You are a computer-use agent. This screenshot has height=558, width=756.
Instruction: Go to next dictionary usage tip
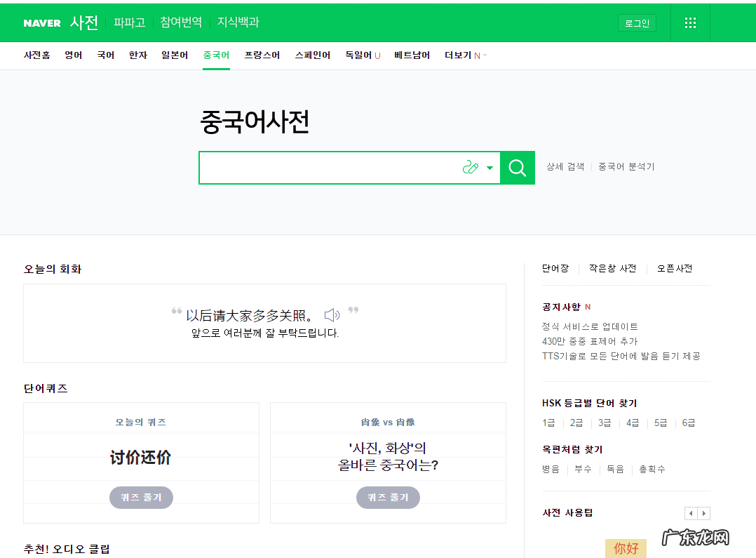click(x=703, y=513)
